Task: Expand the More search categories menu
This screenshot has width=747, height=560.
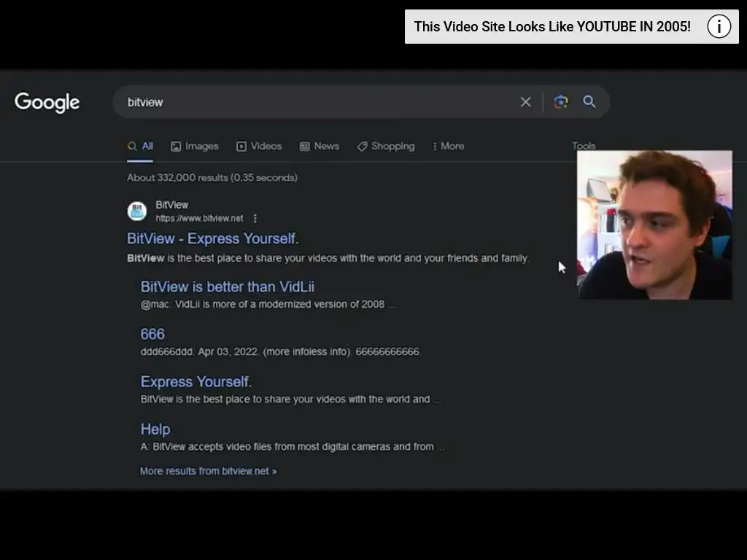Action: coord(449,146)
